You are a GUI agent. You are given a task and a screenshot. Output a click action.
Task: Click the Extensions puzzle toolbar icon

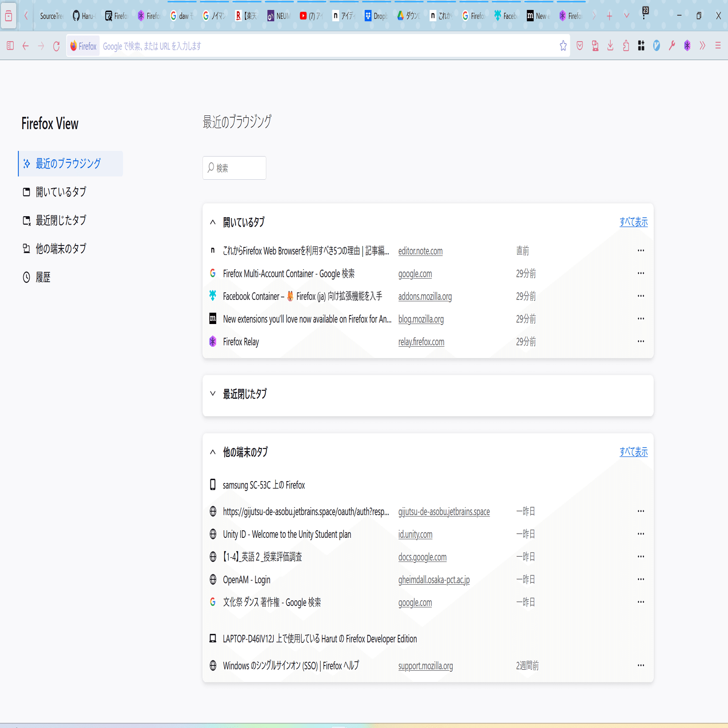click(626, 46)
